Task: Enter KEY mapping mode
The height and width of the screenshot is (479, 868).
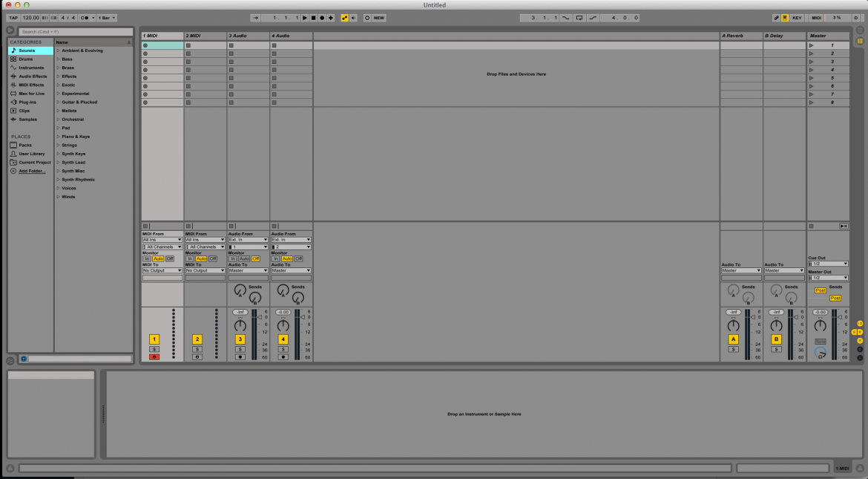Action: point(798,17)
